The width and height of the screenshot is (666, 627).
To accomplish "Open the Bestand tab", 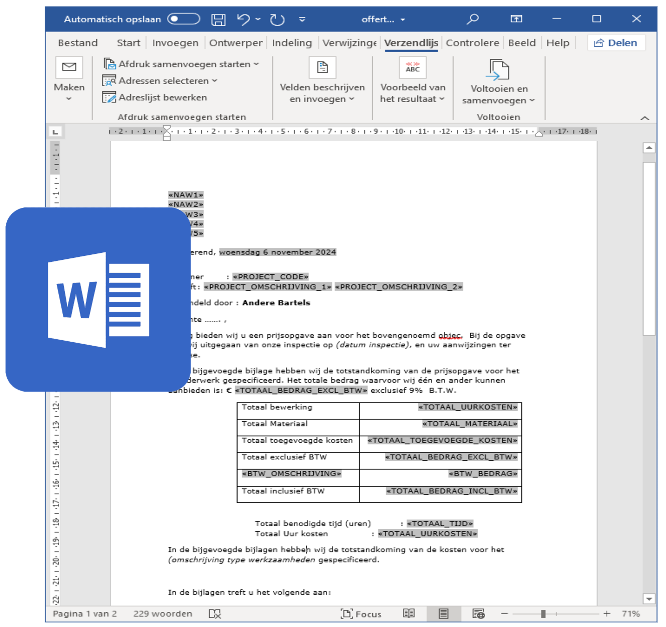I will (78, 43).
